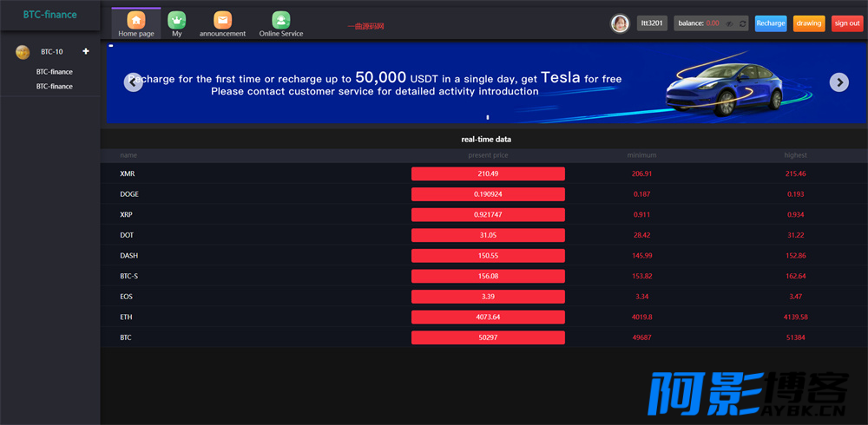Click the 'name' column header
868x425 pixels.
(128, 155)
